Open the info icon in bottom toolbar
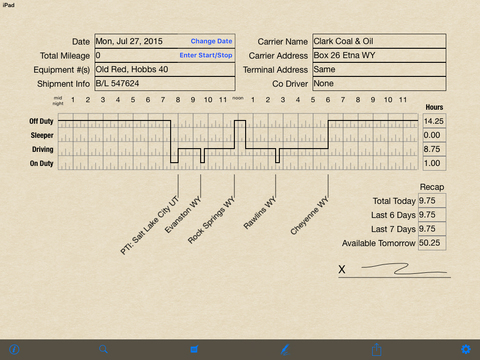The image size is (480, 360). pyautogui.click(x=14, y=349)
